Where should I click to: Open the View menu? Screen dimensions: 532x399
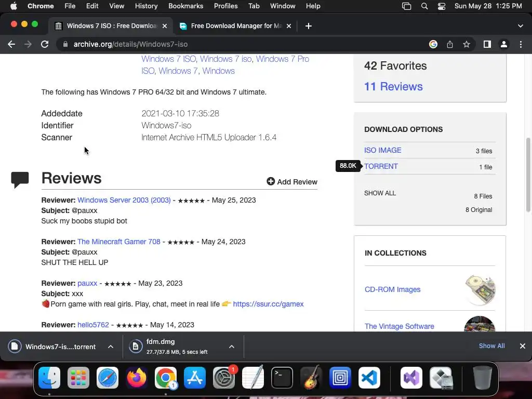pyautogui.click(x=117, y=6)
